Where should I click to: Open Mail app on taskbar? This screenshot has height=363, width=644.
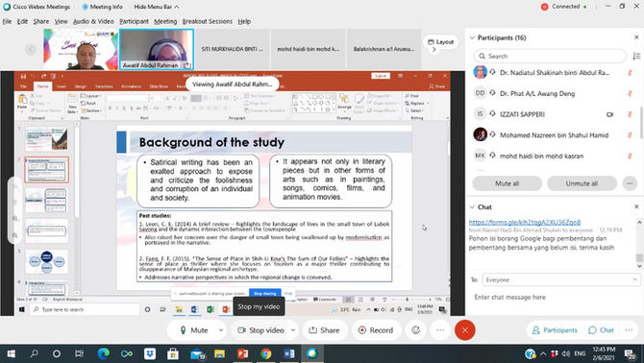197,353
